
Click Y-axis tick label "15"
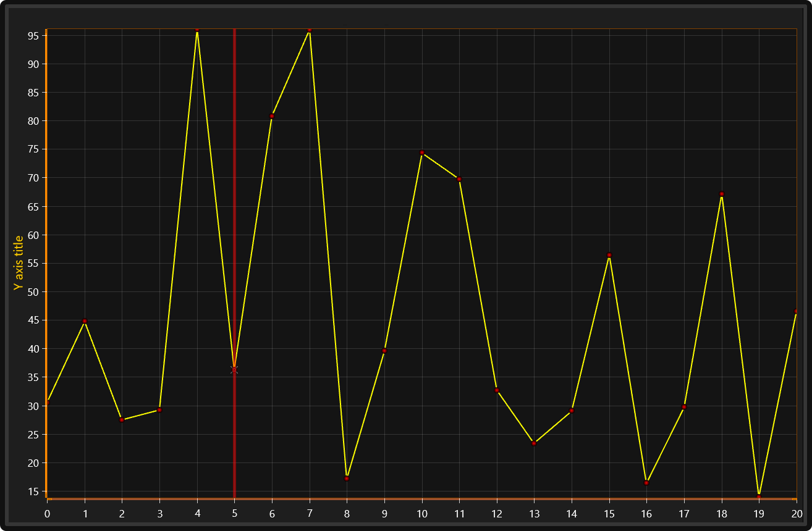(x=33, y=491)
